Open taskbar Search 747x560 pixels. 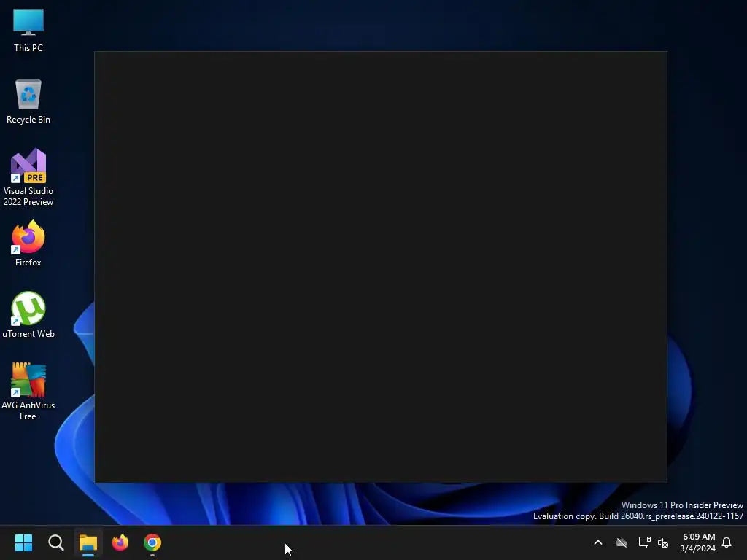(55, 542)
